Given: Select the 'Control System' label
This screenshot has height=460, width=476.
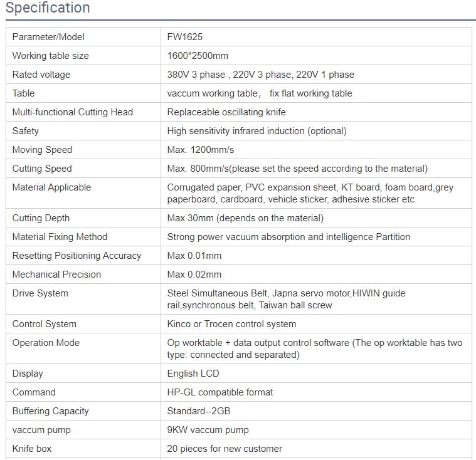Looking at the screenshot, I should coord(45,324).
